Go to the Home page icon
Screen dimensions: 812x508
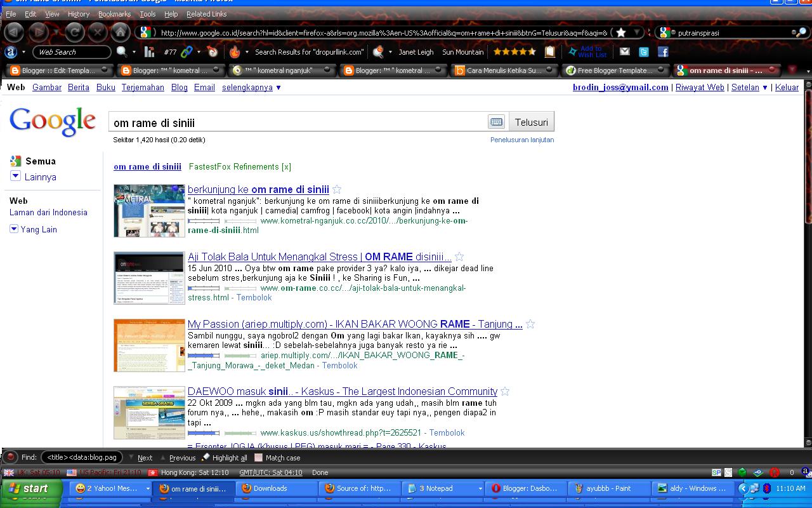coord(121,32)
